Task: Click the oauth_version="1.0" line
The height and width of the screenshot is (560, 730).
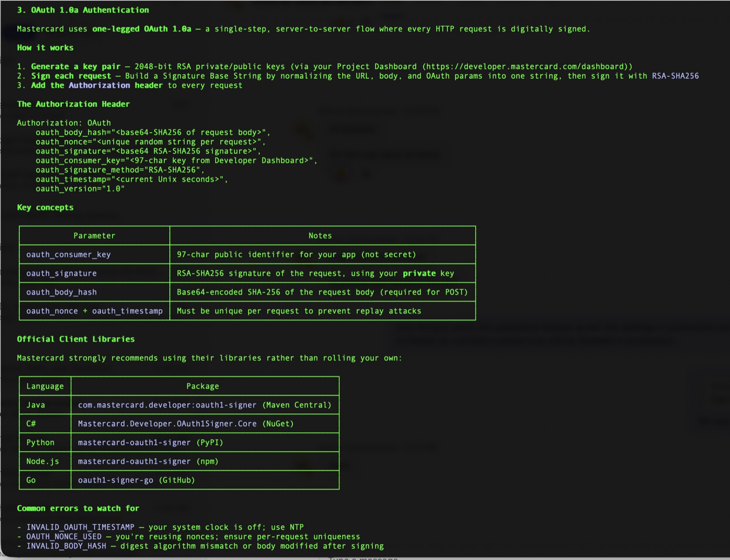Action: [x=80, y=189]
